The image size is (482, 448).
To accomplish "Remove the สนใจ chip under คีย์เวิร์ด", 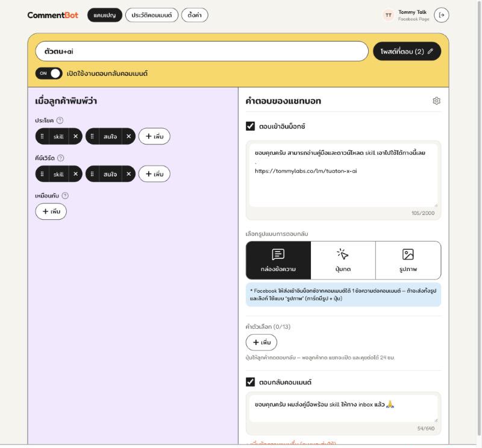I will (129, 174).
